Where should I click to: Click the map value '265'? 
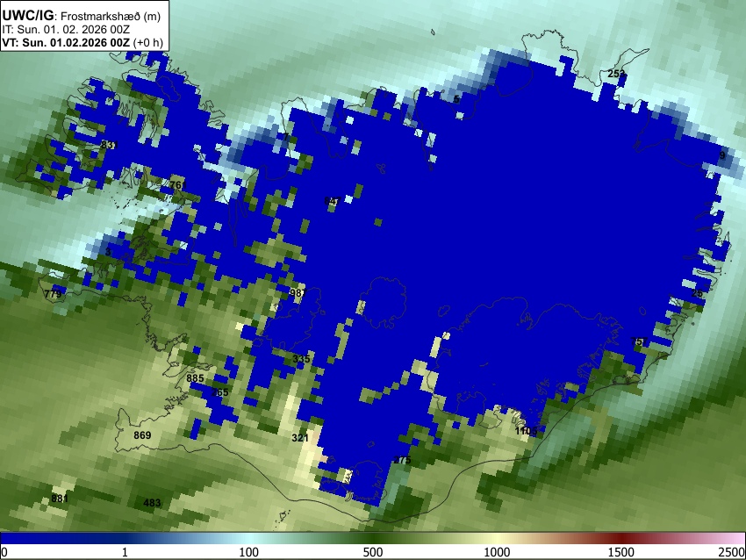point(219,392)
